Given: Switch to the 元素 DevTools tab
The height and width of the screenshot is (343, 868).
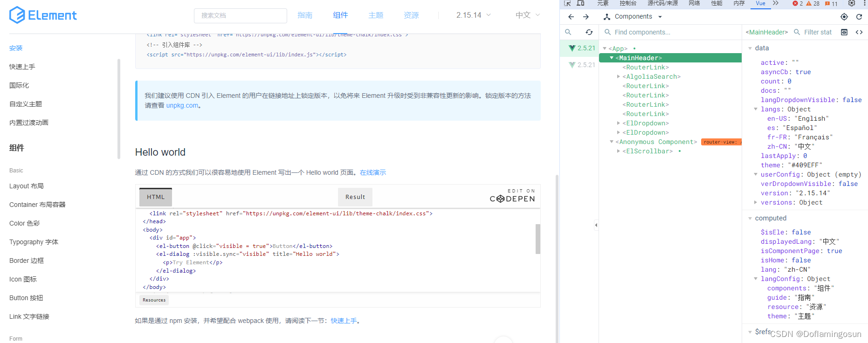Looking at the screenshot, I should [x=603, y=3].
